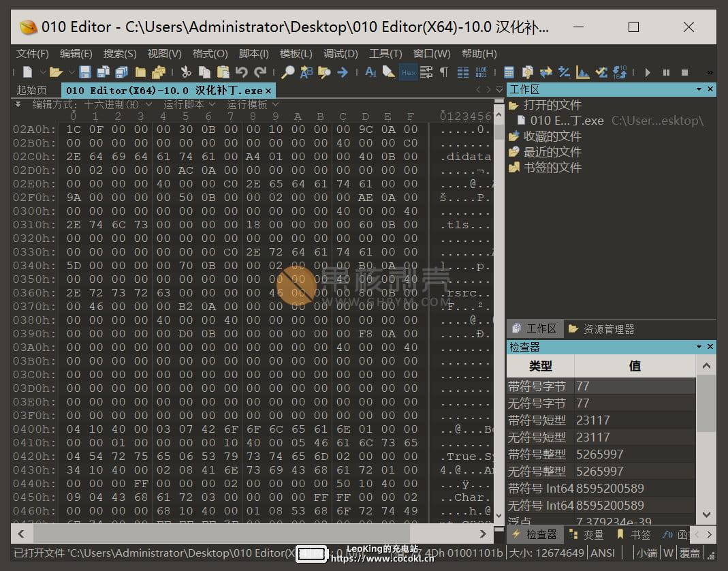
Task: Open the Histogram chart icon
Action: [583, 72]
